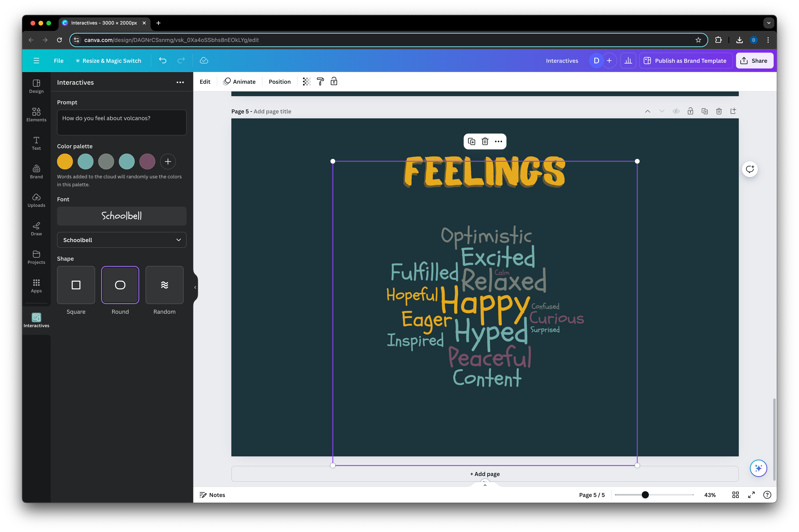
Task: Expand the page thumbnails chevron at the bottom
Action: (485, 485)
